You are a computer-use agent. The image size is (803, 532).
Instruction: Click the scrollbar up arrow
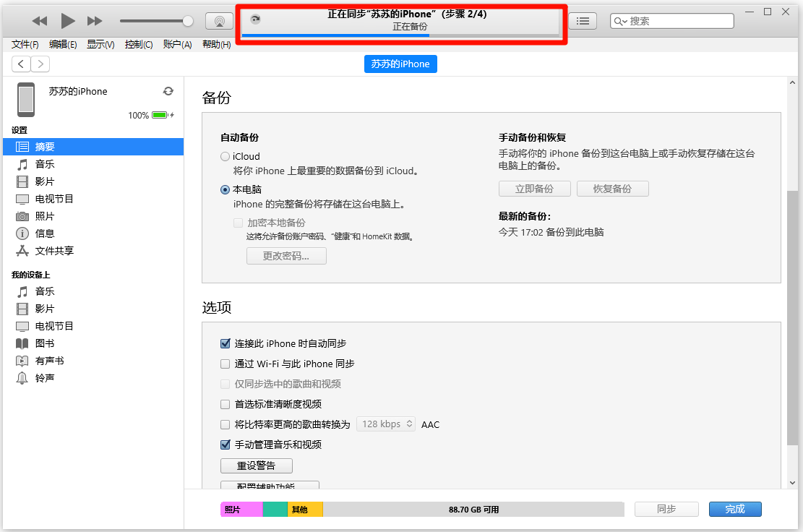click(792, 82)
